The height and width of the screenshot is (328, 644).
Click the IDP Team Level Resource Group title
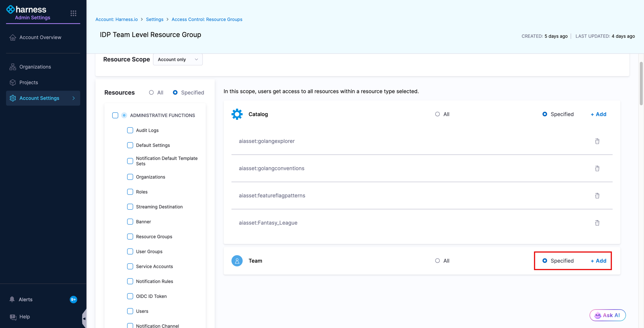(x=151, y=35)
